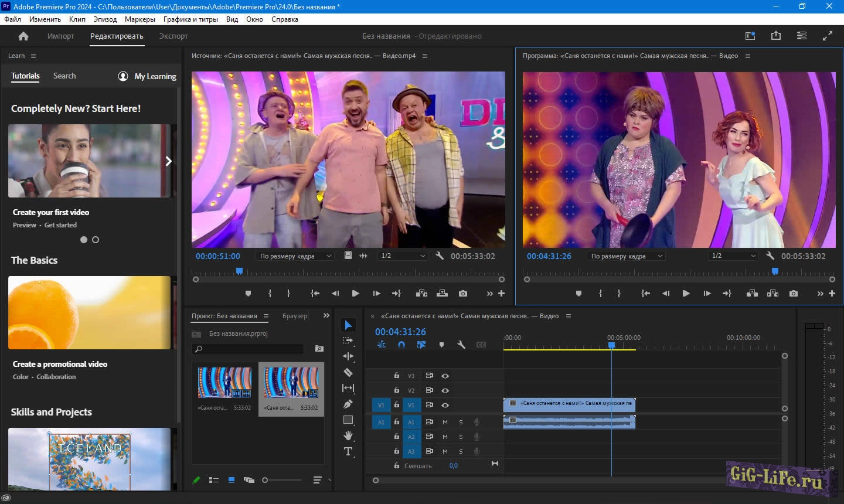
Task: Pick the Type (T) text tool
Action: pos(348,451)
